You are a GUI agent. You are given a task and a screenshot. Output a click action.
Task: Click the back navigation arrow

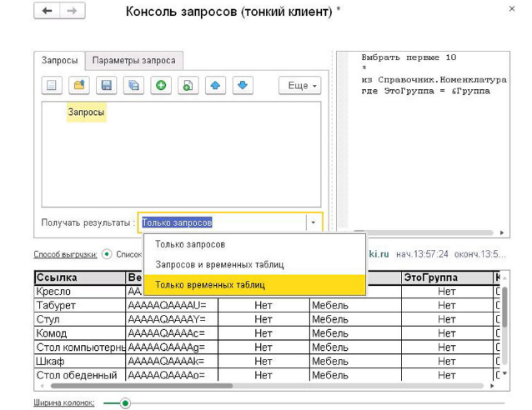[47, 11]
